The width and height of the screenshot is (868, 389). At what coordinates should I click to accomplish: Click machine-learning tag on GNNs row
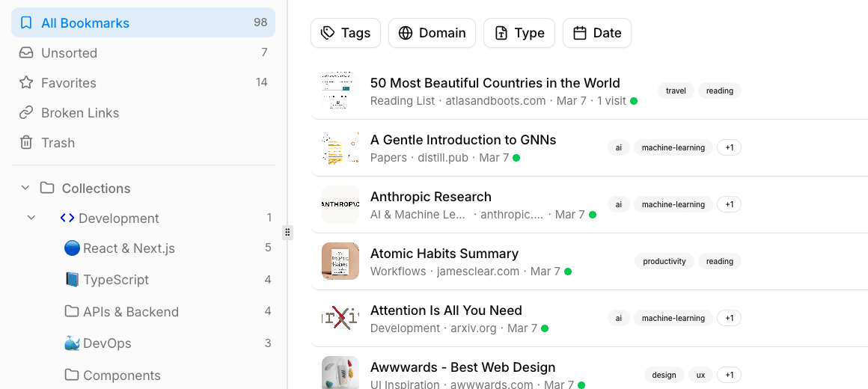click(673, 147)
